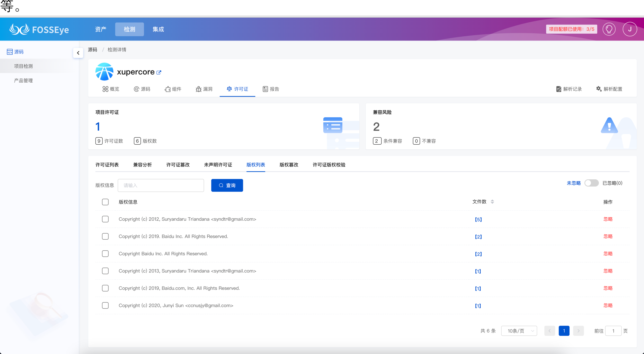Click 忽略 for Baidu.com, Inc. row
644x354 pixels.
coord(608,288)
